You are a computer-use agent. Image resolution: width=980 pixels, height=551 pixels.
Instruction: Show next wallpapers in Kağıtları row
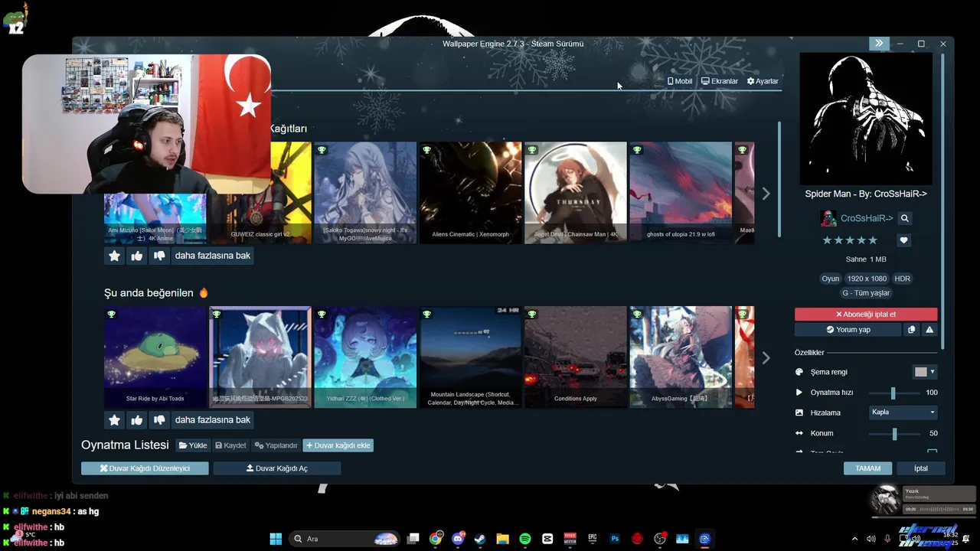(766, 194)
